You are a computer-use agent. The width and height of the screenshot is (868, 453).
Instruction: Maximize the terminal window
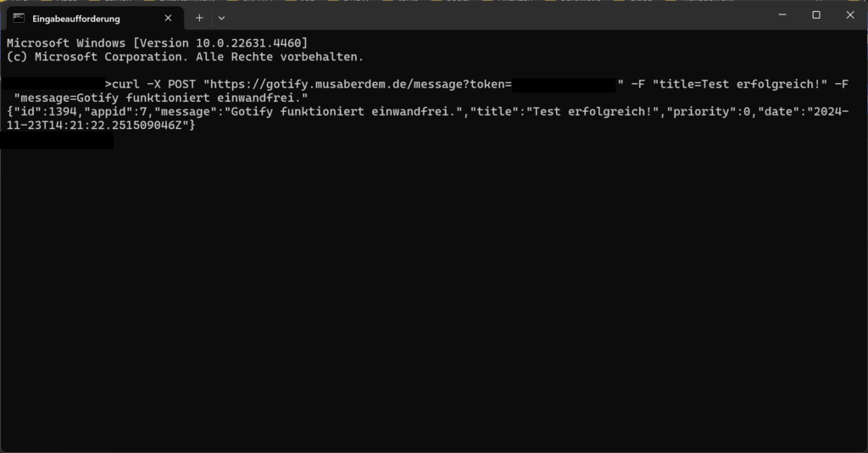click(x=816, y=14)
